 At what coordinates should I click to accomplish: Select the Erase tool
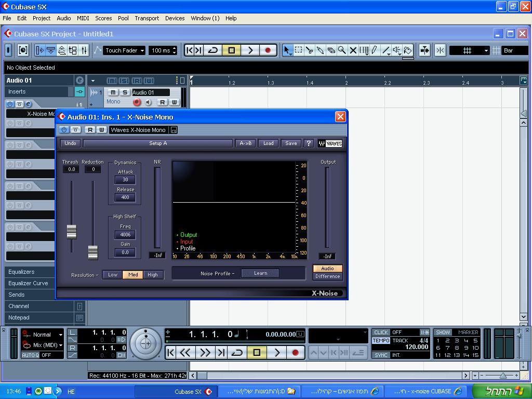(331, 50)
